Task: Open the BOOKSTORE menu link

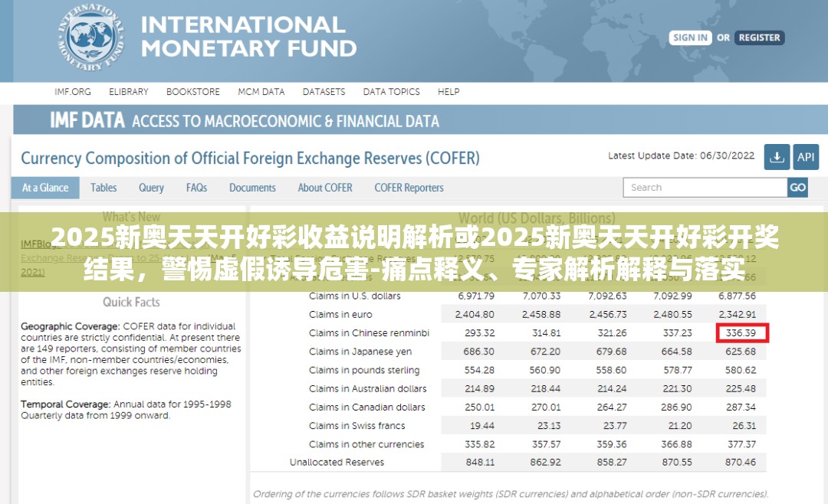Action: click(x=192, y=92)
